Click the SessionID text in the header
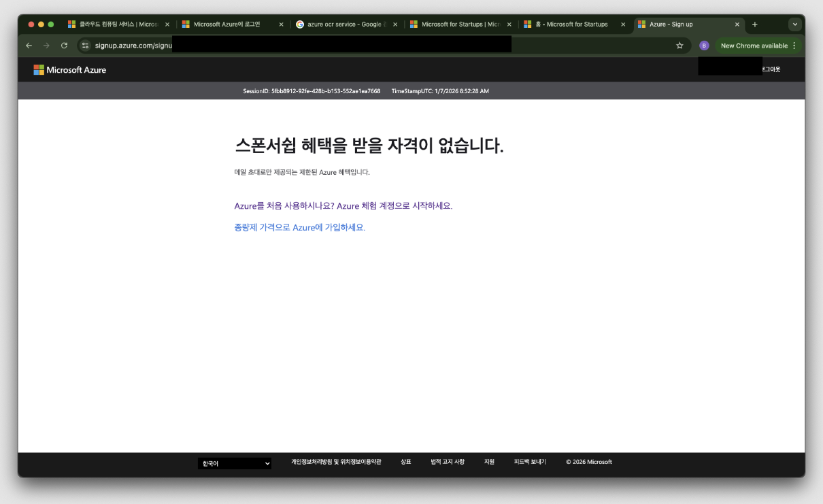823x504 pixels. tap(312, 91)
